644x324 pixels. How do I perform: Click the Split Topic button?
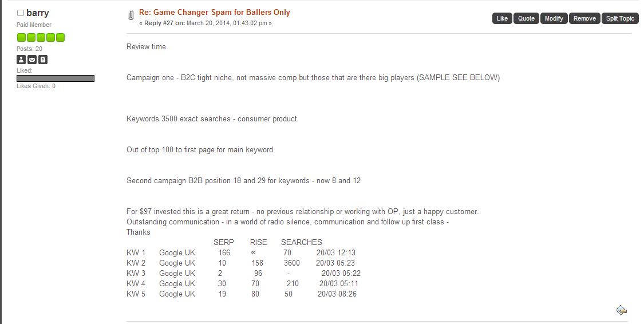pyautogui.click(x=620, y=18)
